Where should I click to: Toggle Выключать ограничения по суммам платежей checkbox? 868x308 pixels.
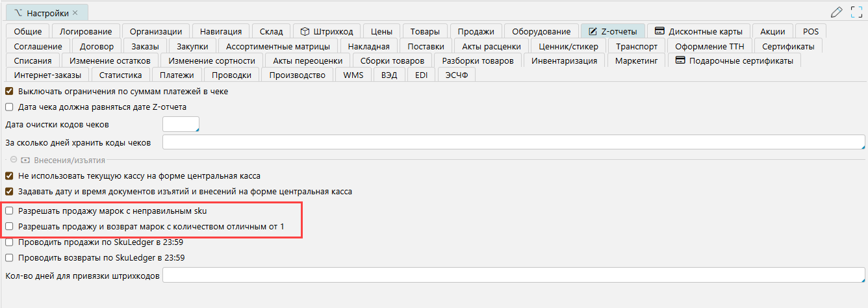(x=9, y=92)
